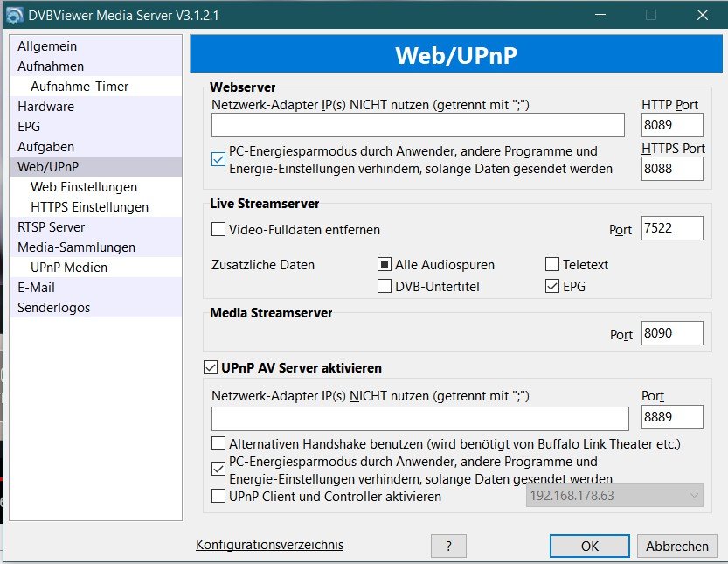
Task: Click the HTTP Port field showing 8089
Action: tap(671, 125)
